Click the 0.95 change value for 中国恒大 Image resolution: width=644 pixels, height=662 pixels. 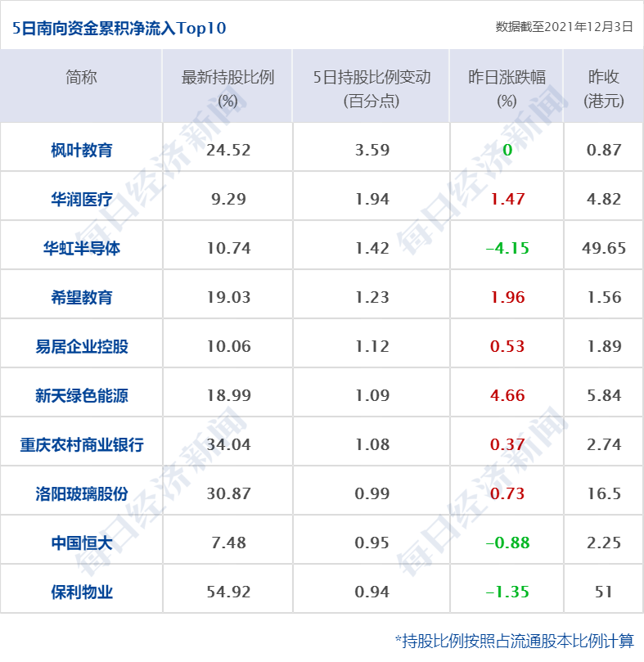[372, 543]
